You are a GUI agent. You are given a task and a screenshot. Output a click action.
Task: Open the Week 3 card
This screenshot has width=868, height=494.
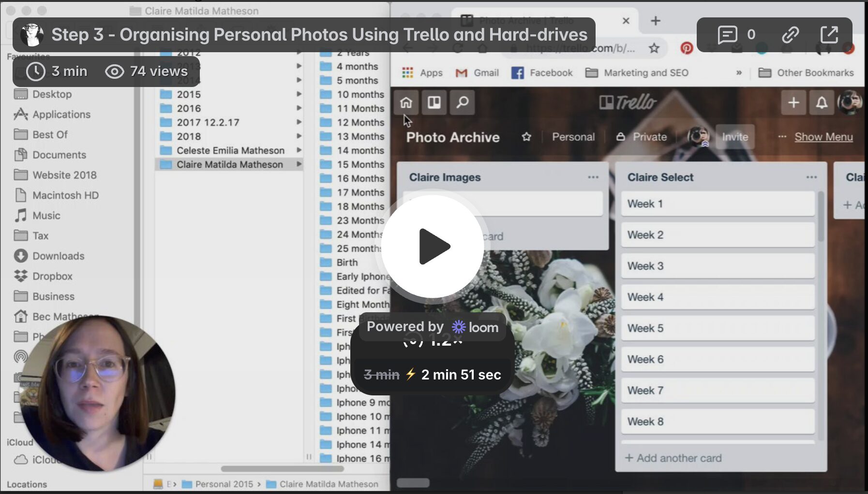tap(718, 266)
